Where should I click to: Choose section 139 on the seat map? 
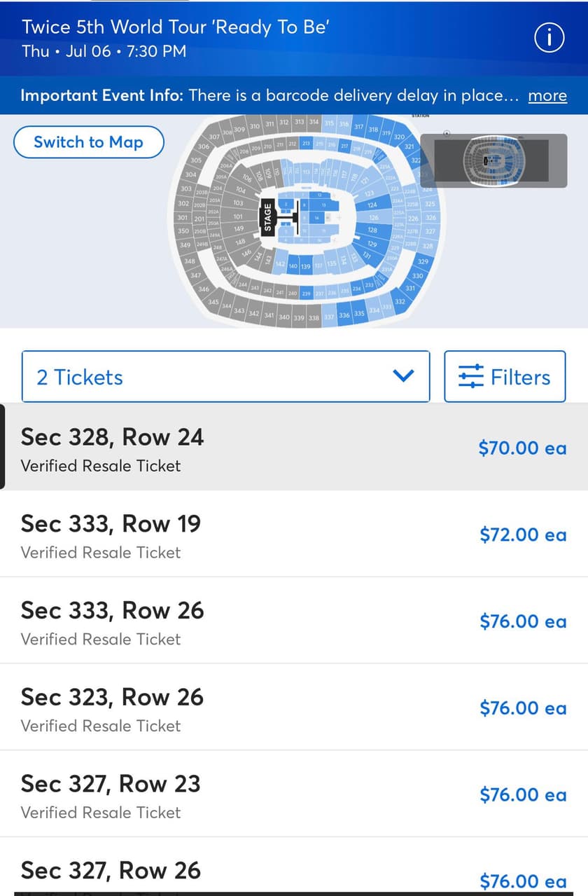[x=306, y=267]
